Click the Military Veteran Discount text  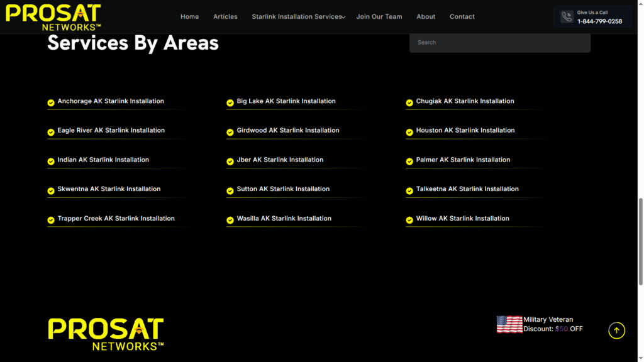coord(553,324)
